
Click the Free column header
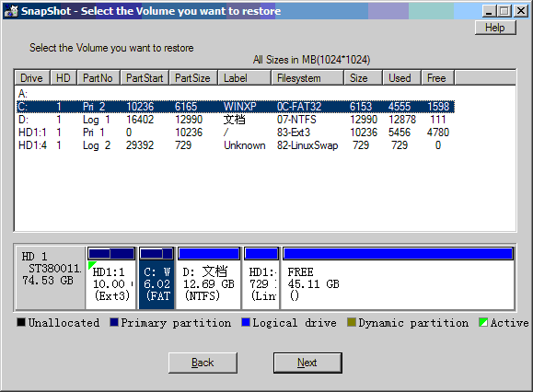click(x=438, y=78)
